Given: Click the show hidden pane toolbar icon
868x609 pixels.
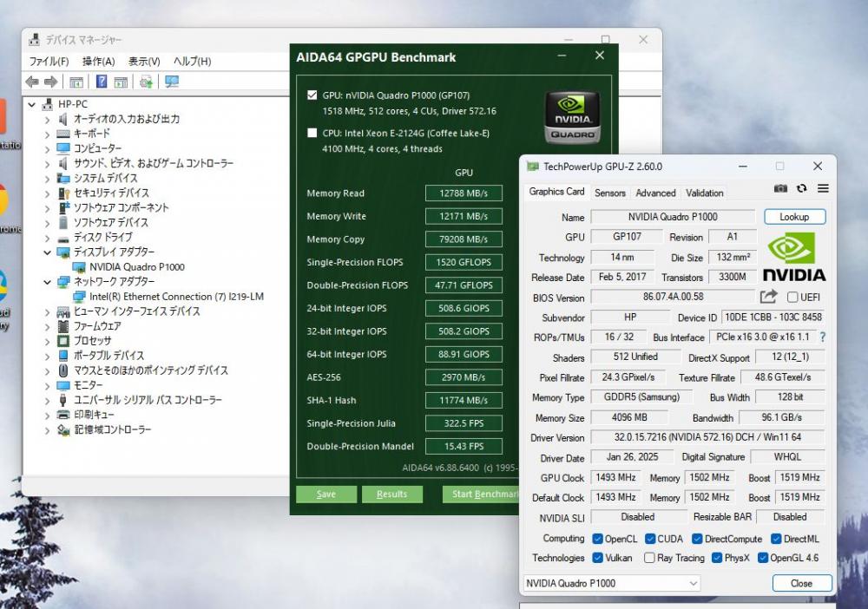Looking at the screenshot, I should tap(121, 82).
